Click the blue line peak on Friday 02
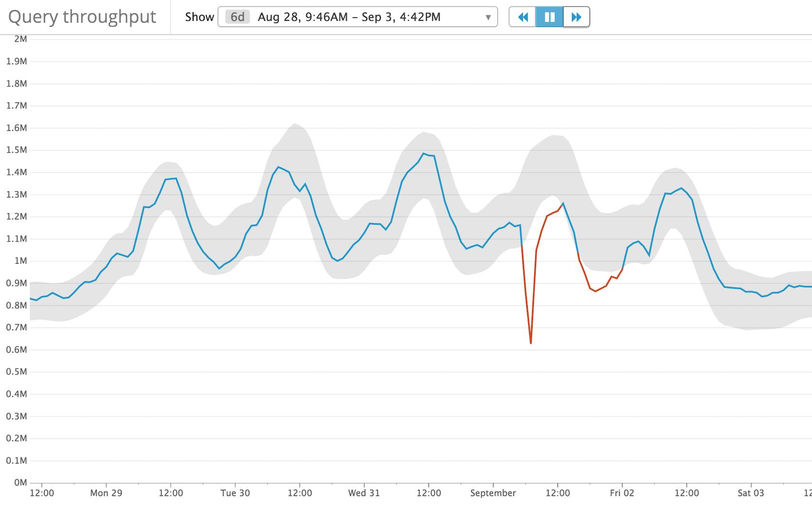Viewport: 812px width, 508px height. point(681,188)
